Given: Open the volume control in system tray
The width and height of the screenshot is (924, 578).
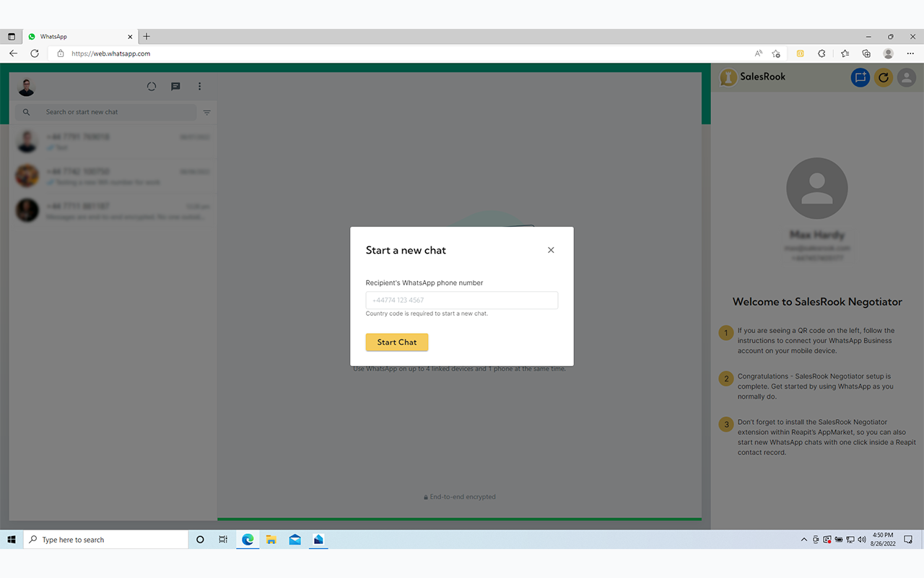Looking at the screenshot, I should 862,540.
